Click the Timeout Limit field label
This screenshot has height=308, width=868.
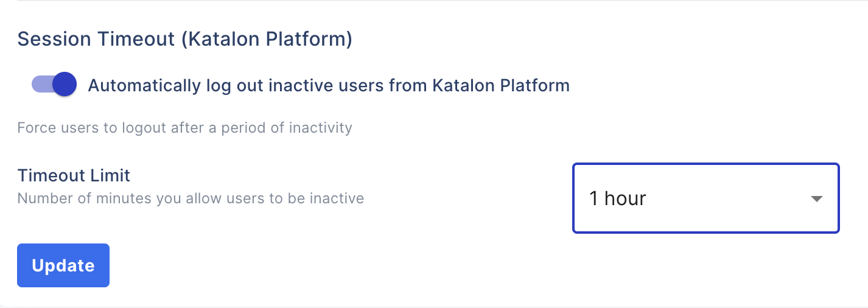coord(74,175)
